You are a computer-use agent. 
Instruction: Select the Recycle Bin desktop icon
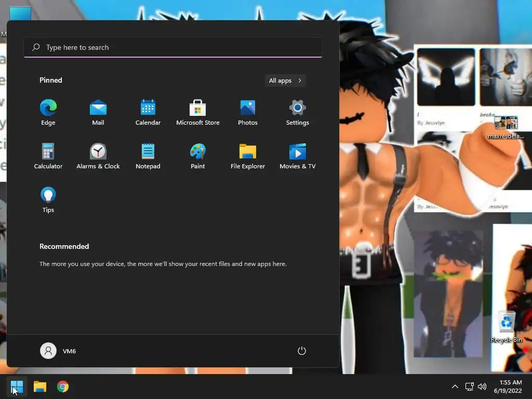[x=507, y=327]
